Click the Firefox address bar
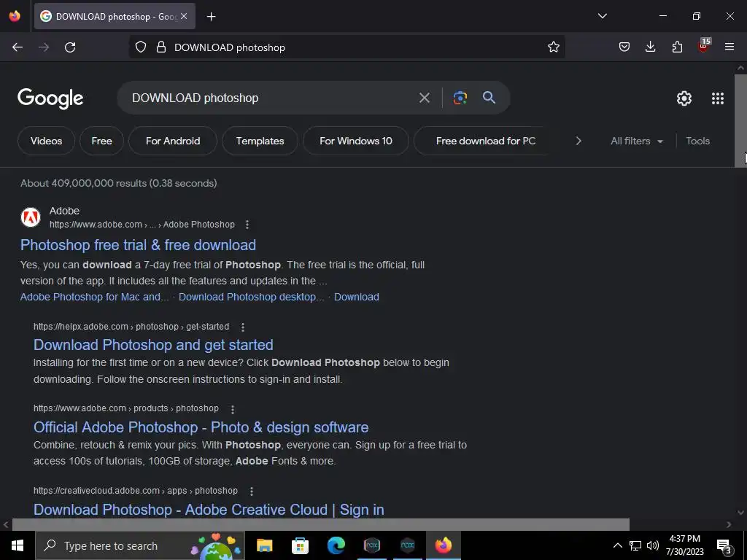747x560 pixels. (347, 47)
